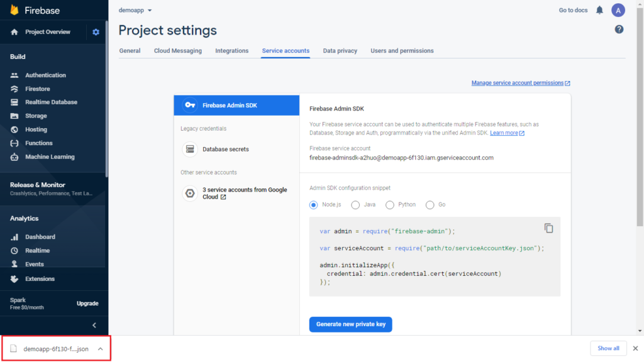Collapse the sidebar with chevron arrow
The height and width of the screenshot is (362, 644).
pos(94,325)
